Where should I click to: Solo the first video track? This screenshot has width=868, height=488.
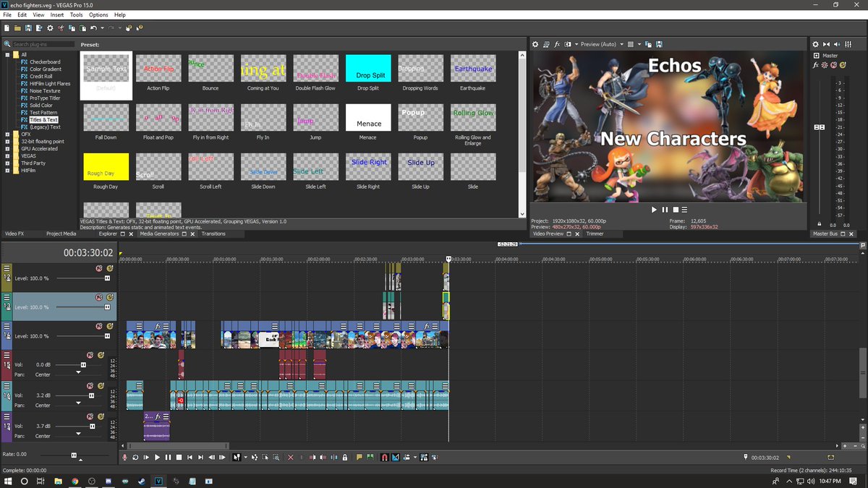click(110, 267)
